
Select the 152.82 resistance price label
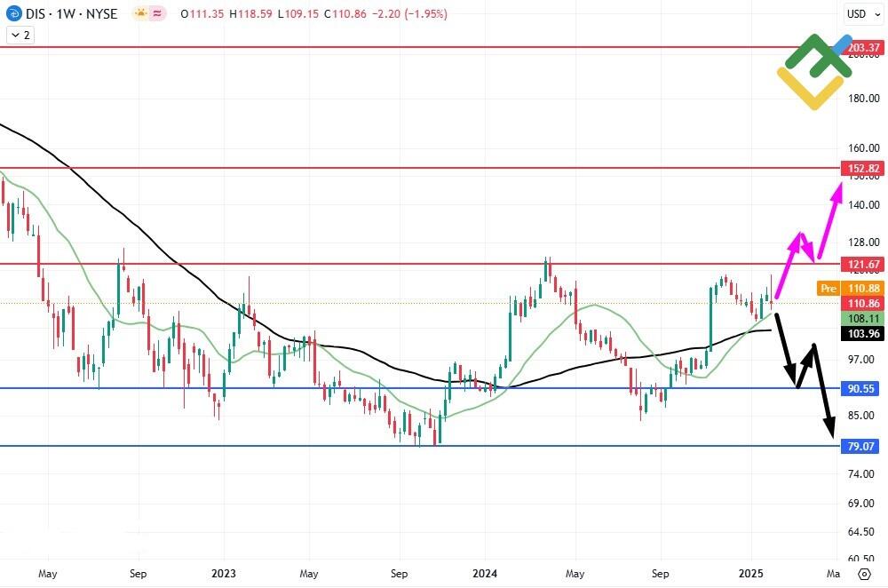pyautogui.click(x=863, y=168)
